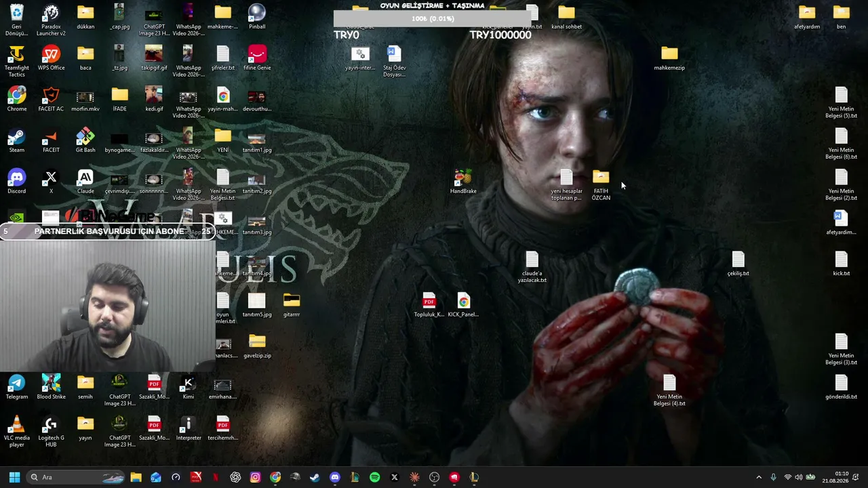Viewport: 868px width, 488px height.
Task: Select the kedi.gif image file
Action: 154,99
